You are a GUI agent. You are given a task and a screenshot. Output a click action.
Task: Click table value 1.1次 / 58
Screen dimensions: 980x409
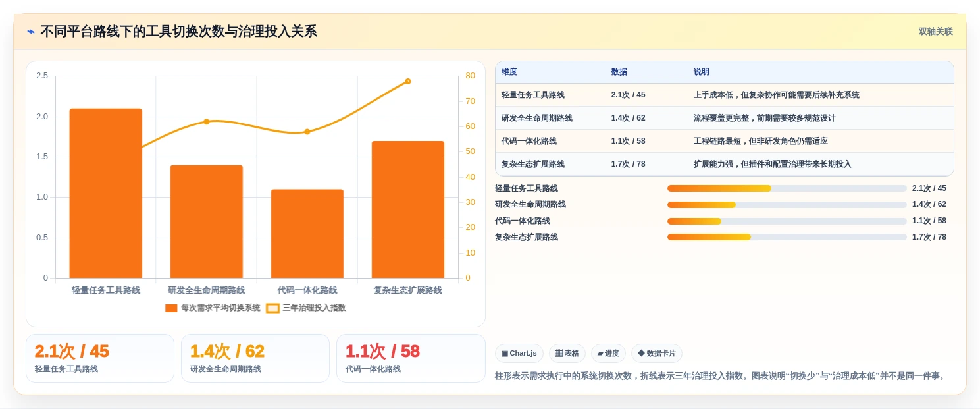click(x=628, y=141)
